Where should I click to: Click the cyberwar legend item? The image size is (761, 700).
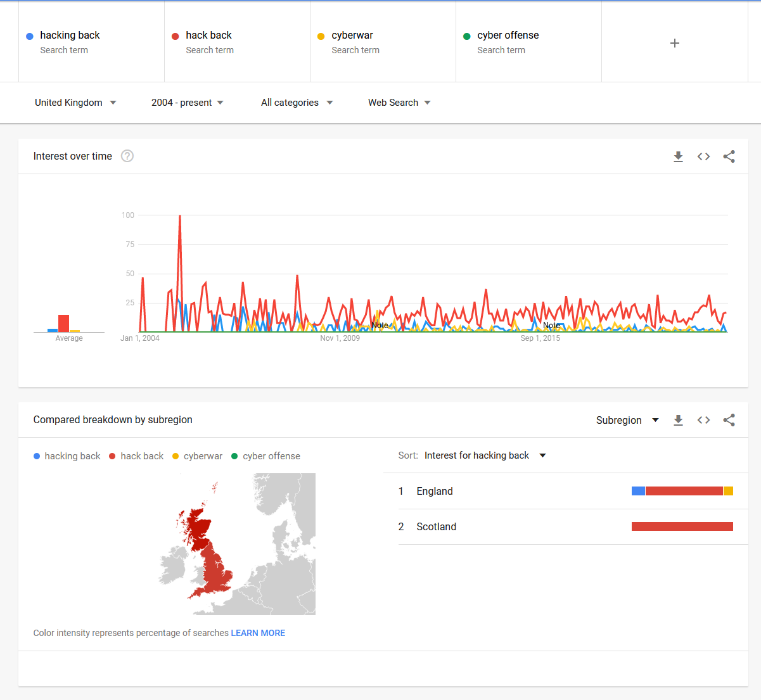click(198, 456)
